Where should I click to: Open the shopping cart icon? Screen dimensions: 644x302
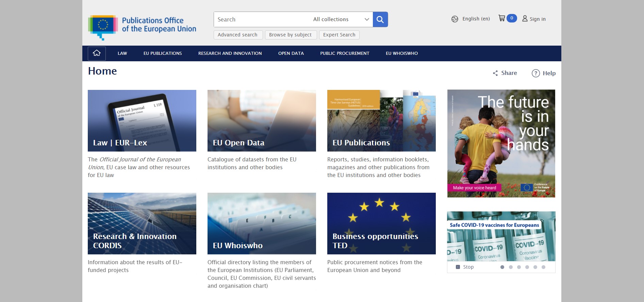[501, 18]
